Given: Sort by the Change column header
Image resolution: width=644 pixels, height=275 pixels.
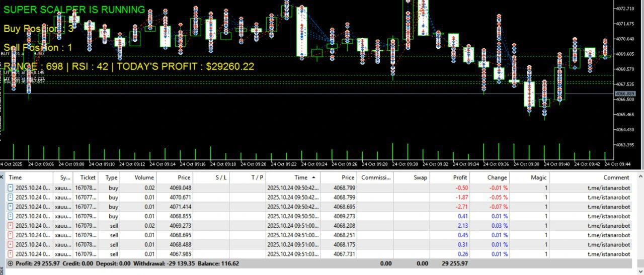Looking at the screenshot, I should pyautogui.click(x=490, y=177).
